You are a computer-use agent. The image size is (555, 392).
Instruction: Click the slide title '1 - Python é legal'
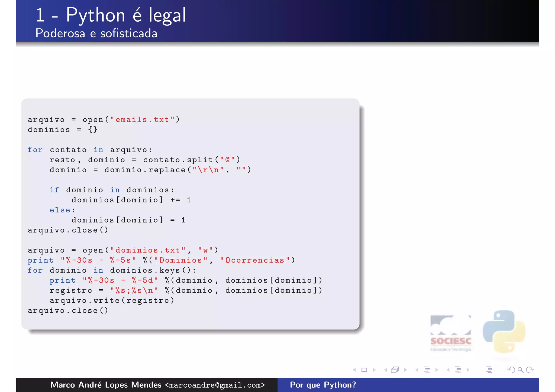tap(111, 15)
